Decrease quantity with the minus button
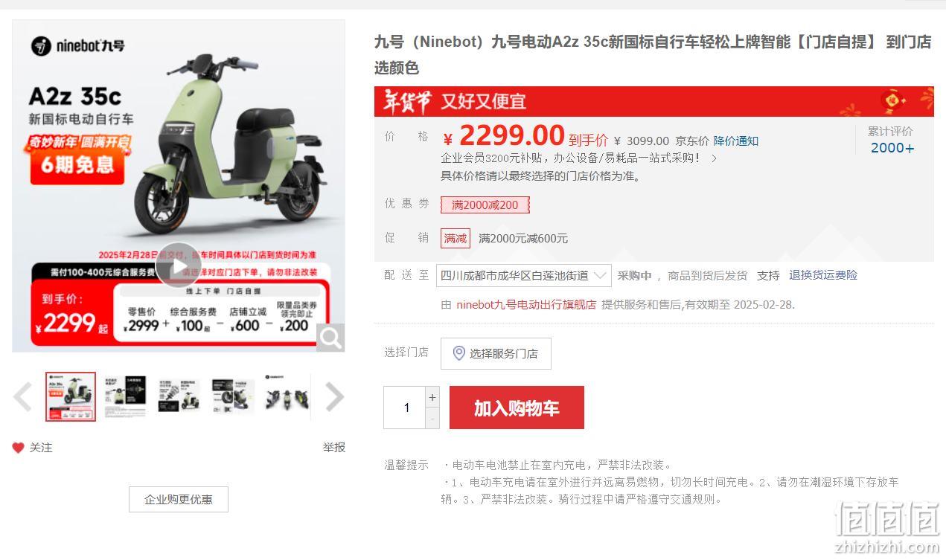This screenshot has width=946, height=560. 432,418
